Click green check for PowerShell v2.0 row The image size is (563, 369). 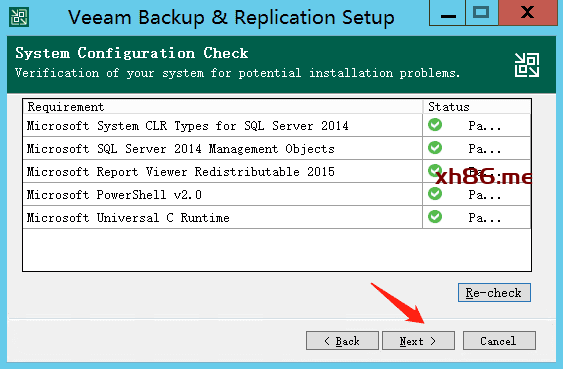(435, 194)
